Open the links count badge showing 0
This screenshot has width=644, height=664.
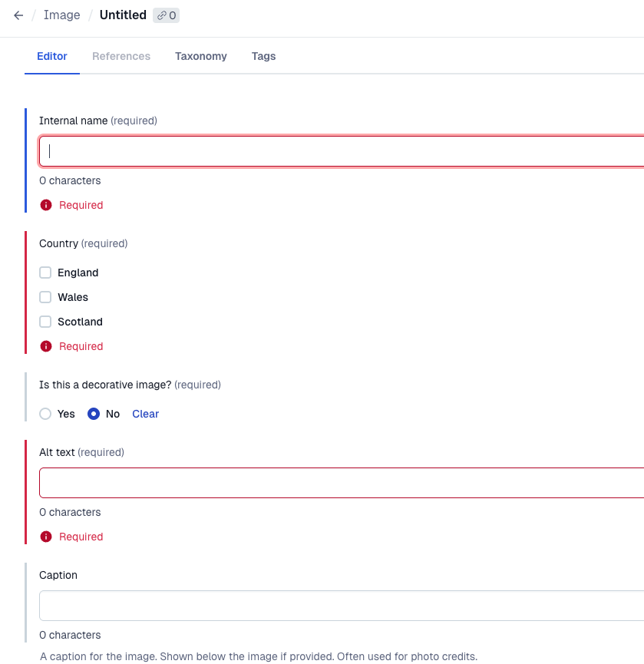click(x=166, y=15)
